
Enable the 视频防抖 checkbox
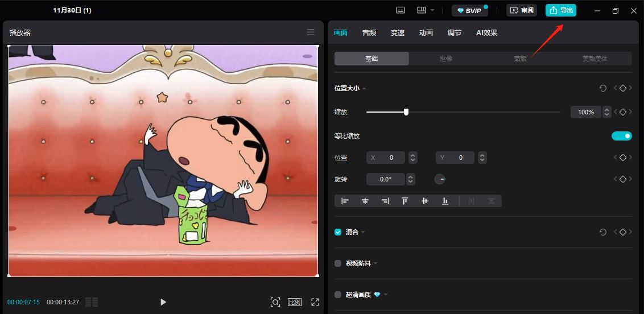click(338, 263)
